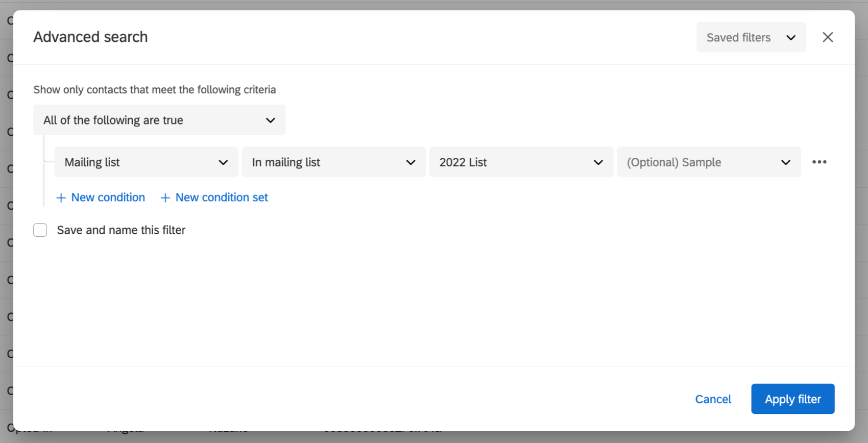Screen dimensions: 868x443
Task: Close the Advanced search dialog
Action: pos(827,37)
